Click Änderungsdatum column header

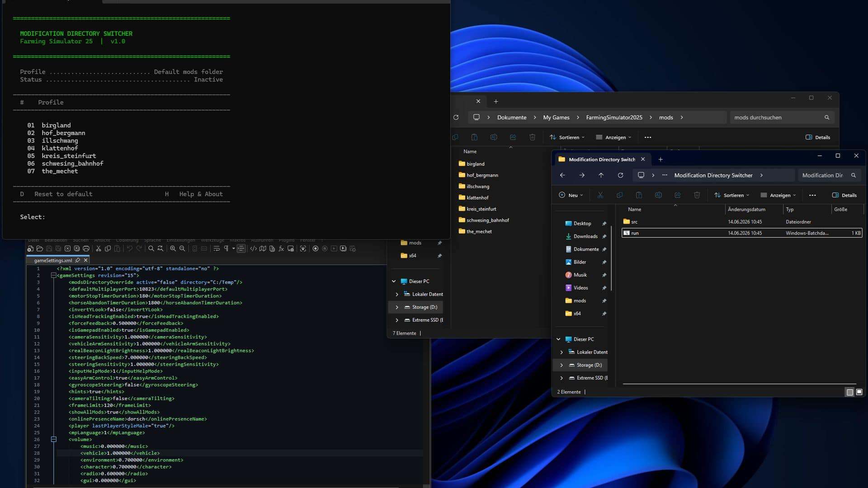coord(746,209)
